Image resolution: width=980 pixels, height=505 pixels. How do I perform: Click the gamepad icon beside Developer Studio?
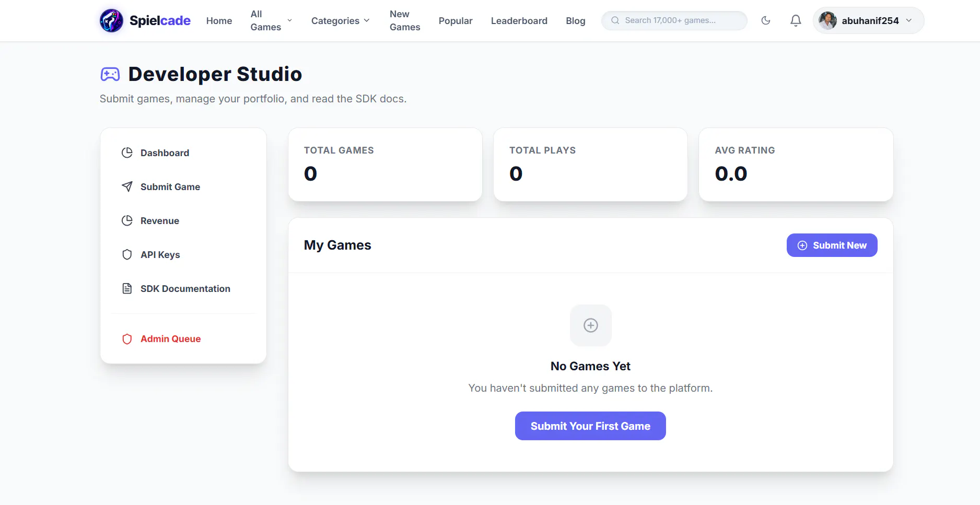[110, 74]
